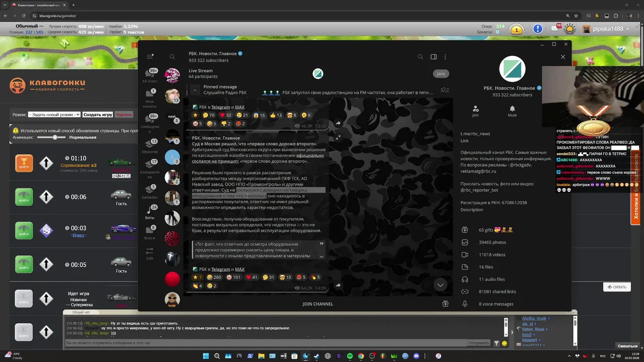Expand the quoted block with chevron
Viewport: 644px width, 362px height.
pos(321,256)
